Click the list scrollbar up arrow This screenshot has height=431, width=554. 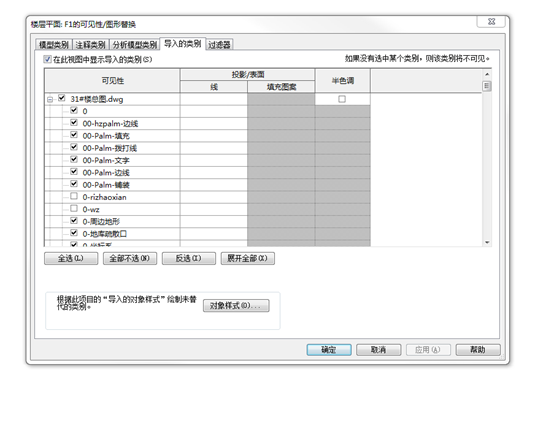coord(487,74)
